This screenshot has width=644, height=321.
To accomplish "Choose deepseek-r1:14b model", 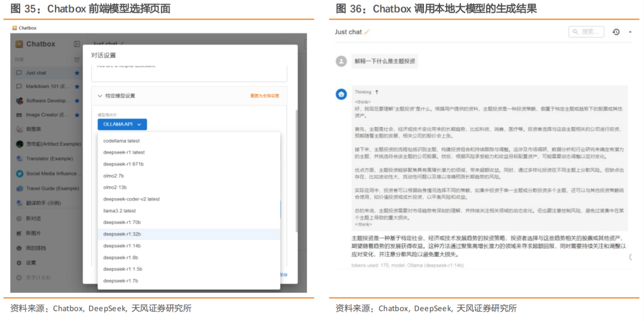I will (x=189, y=246).
